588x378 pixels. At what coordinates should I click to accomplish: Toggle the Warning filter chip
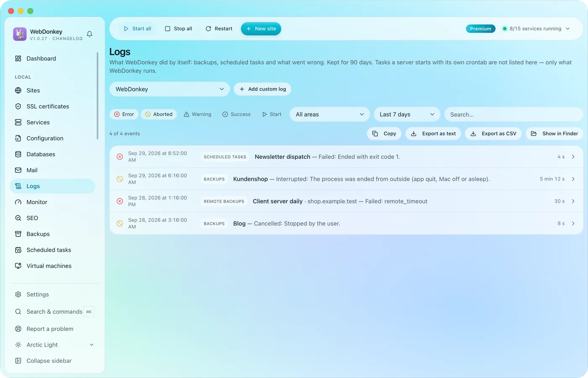point(197,114)
